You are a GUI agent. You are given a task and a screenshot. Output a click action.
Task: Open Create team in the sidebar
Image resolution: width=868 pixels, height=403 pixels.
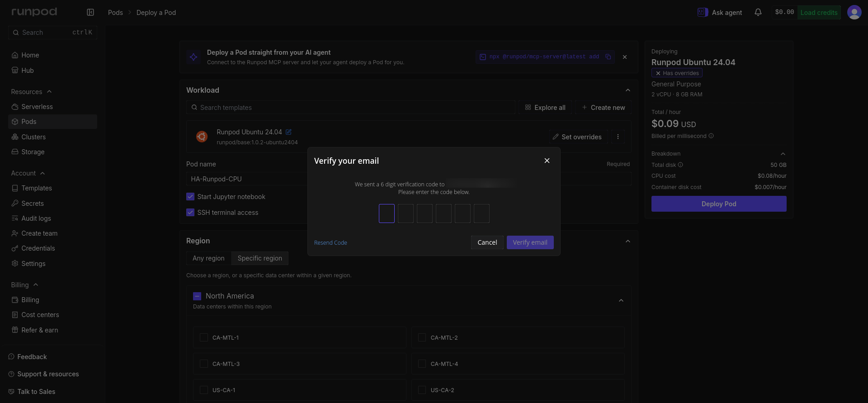coord(52,233)
